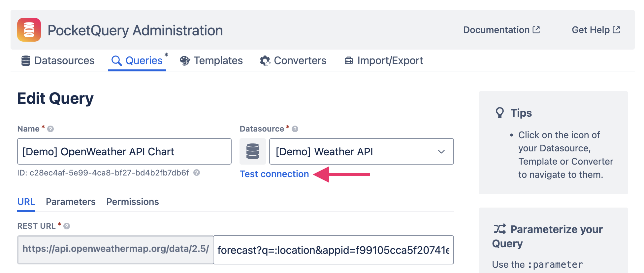Image resolution: width=644 pixels, height=273 pixels.
Task: Click the PocketQuery logo icon
Action: [29, 30]
